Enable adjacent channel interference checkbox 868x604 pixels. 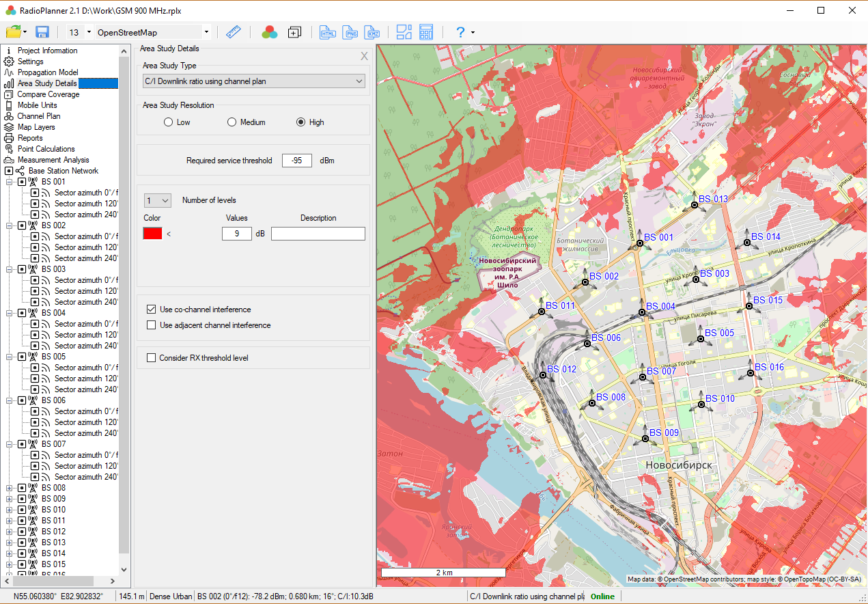152,325
